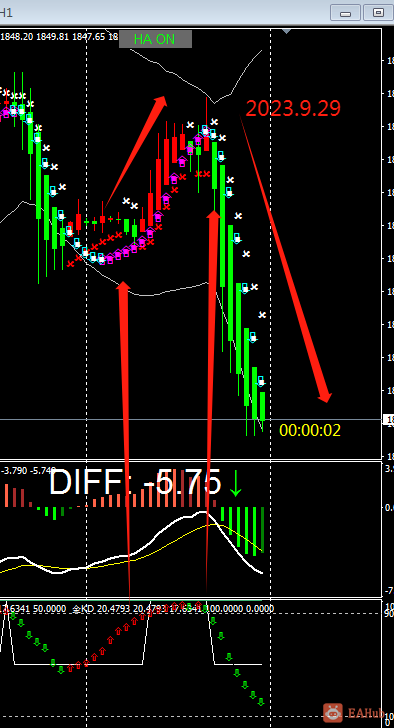
Task: Click the DIFF: -5.75 label
Action: point(135,482)
